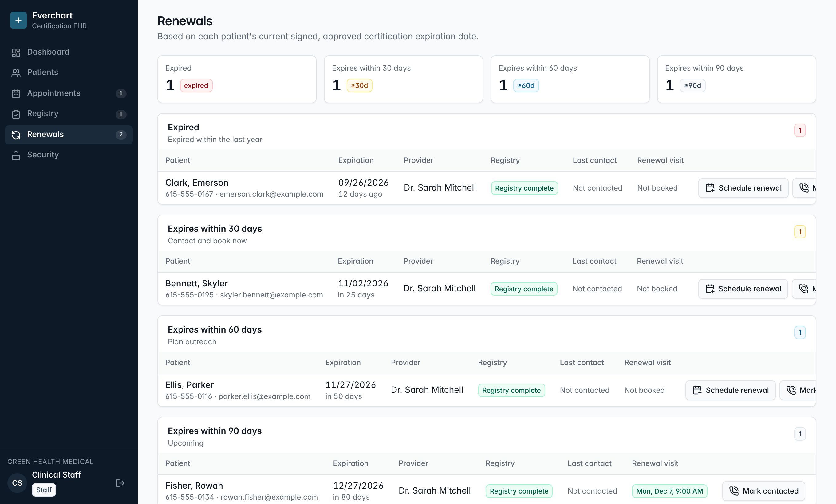Schedule renewal for Bennett, Skyler
The height and width of the screenshot is (504, 836).
[x=743, y=289]
